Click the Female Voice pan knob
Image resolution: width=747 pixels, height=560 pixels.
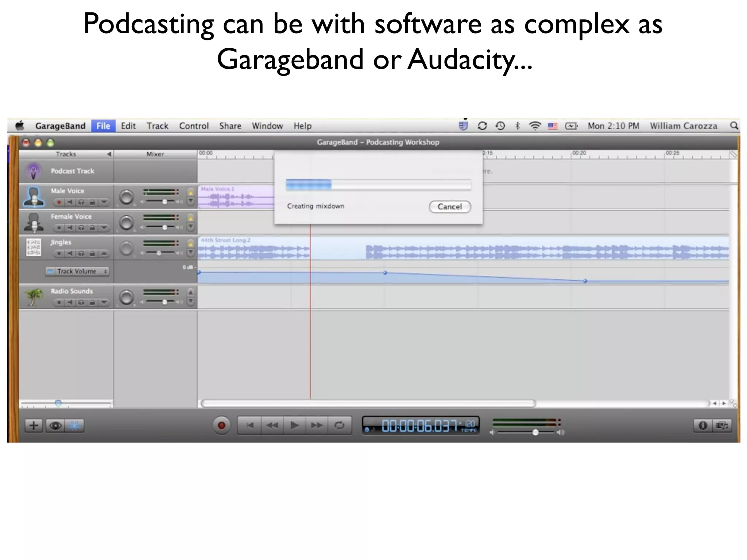click(x=127, y=223)
